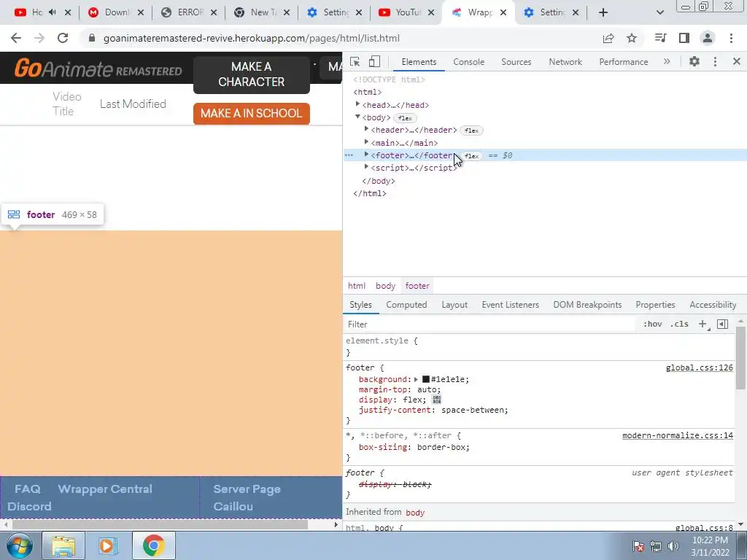Click the MAKE A IN SCHOOL button
Viewport: 747px width, 560px height.
(x=252, y=113)
